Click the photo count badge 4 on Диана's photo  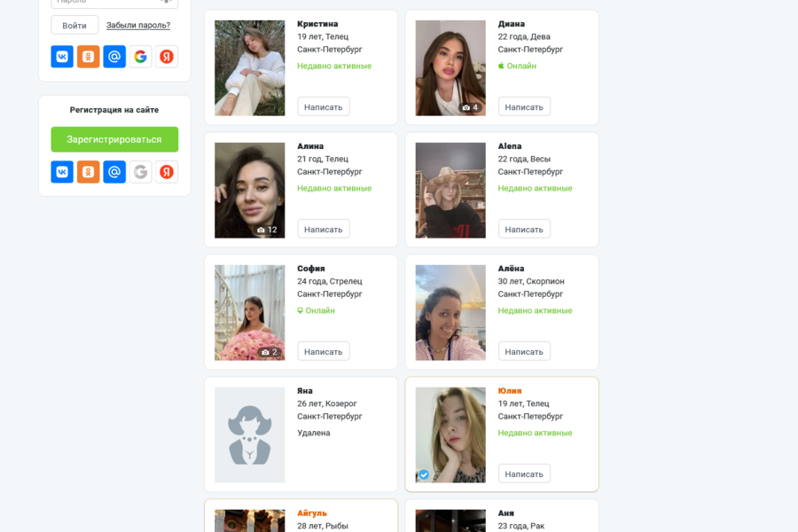coord(470,107)
